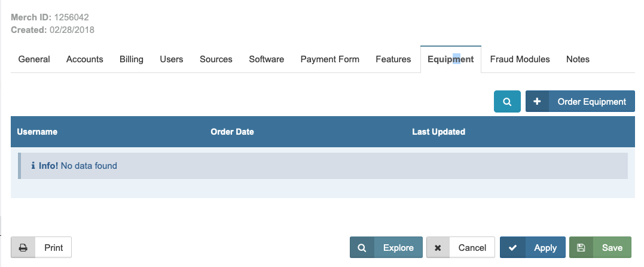Open the Fraud Modules tab

pyautogui.click(x=520, y=59)
